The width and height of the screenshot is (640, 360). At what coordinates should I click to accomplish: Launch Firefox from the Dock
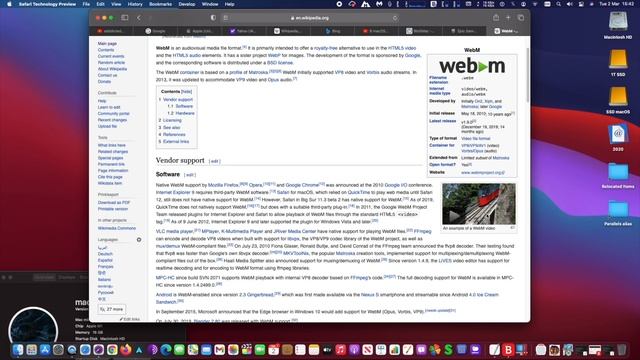pyautogui.click(x=126, y=349)
